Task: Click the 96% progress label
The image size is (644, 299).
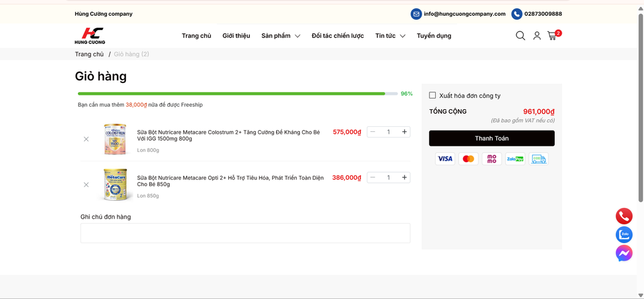Action: click(407, 94)
